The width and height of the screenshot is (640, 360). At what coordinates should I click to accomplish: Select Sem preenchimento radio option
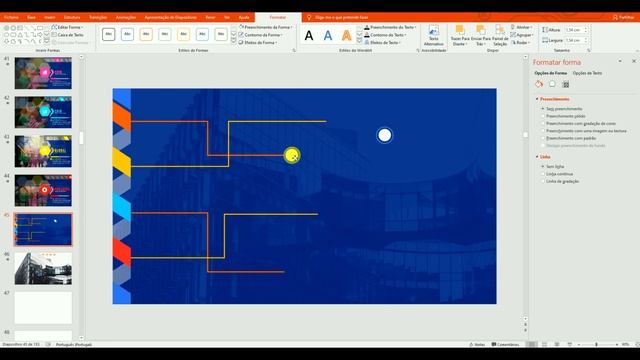(x=562, y=109)
